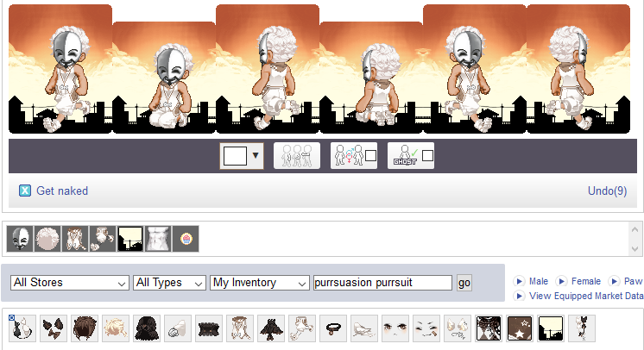Equip the black corset inventory item
The width and height of the screenshot is (644, 350).
pyautogui.click(x=209, y=328)
